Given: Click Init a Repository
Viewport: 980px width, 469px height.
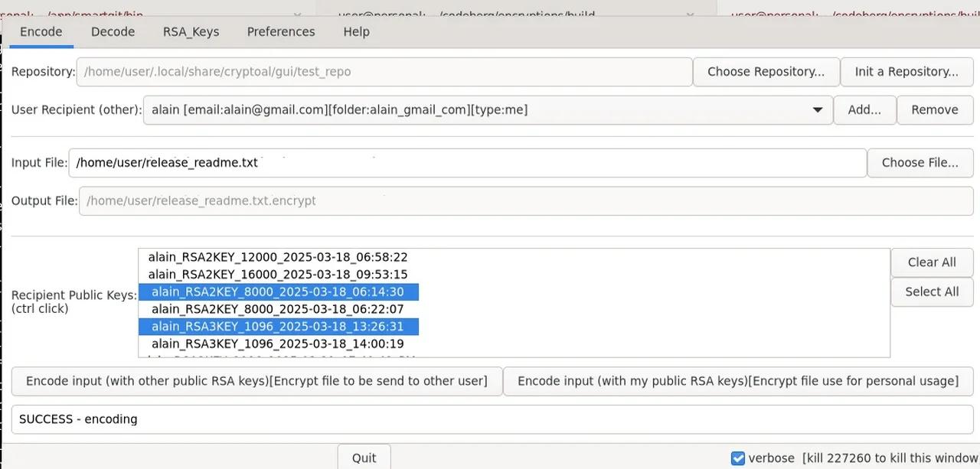Looking at the screenshot, I should 907,71.
